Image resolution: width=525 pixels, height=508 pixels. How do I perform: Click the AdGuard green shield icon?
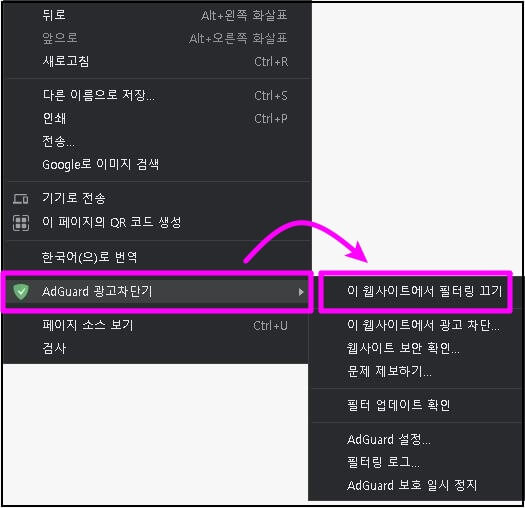click(21, 291)
